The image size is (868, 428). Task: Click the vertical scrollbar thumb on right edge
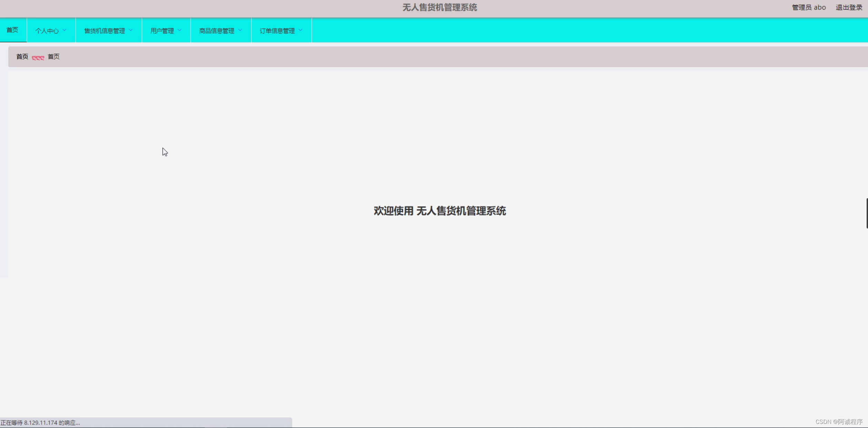tap(867, 213)
